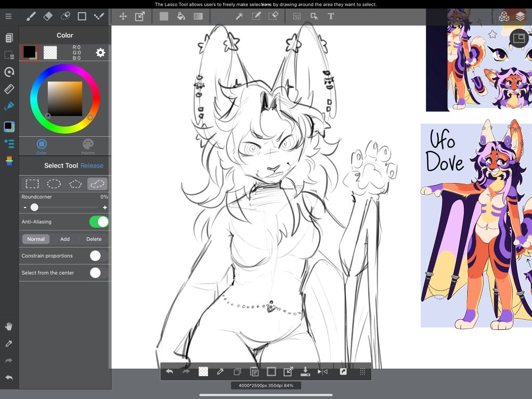The width and height of the screenshot is (532, 399).
Task: Open the color bars icon in sidebar
Action: (9, 161)
